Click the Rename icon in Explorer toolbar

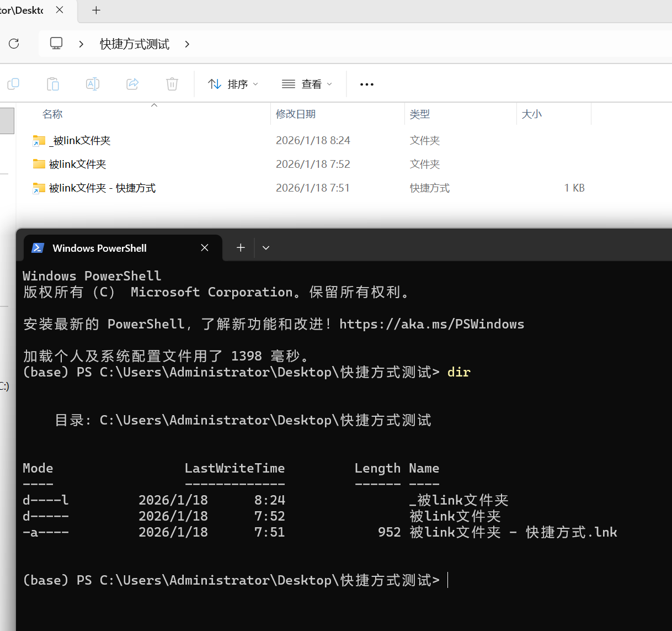point(93,84)
